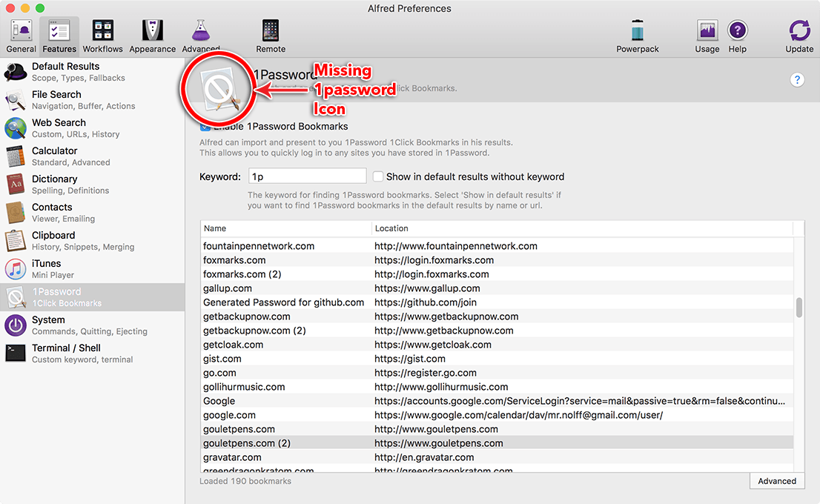Image resolution: width=820 pixels, height=504 pixels.
Task: Open the Powerpack section
Action: (637, 33)
